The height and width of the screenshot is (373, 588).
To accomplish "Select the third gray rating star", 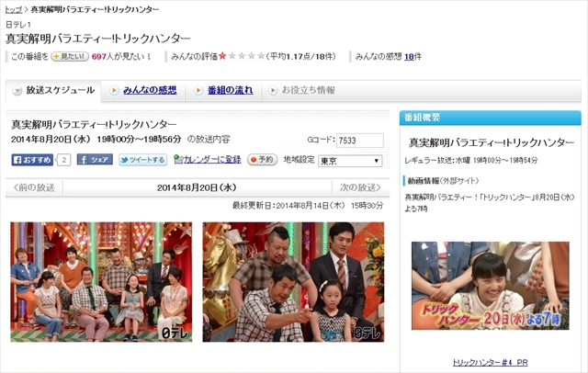I will point(243,56).
